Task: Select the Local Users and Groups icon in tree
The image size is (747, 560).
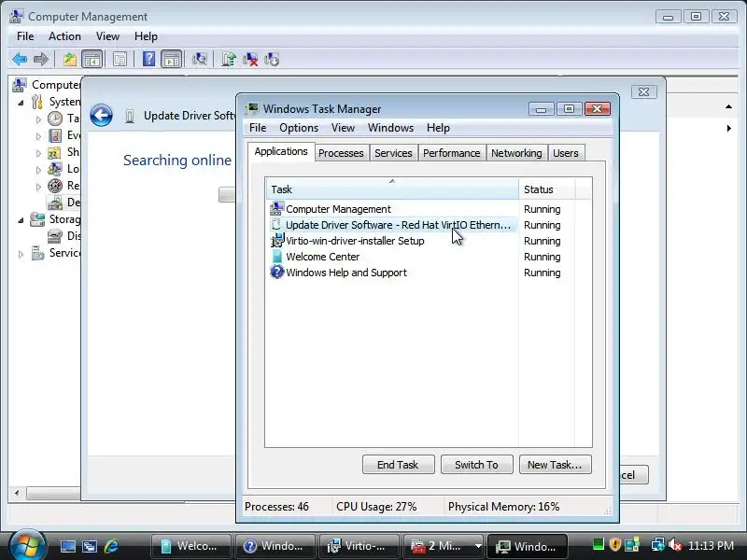Action: tap(55, 169)
